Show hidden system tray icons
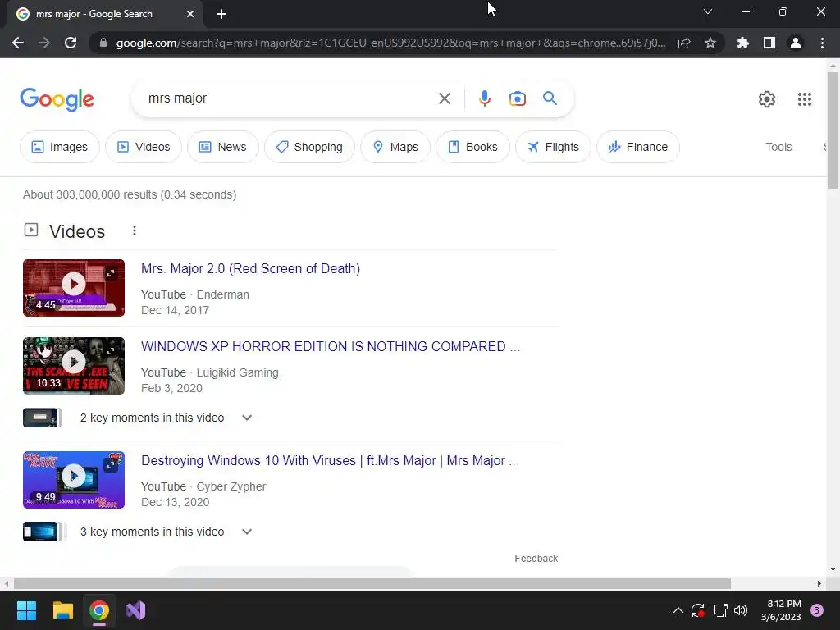This screenshot has width=840, height=630. [x=678, y=610]
